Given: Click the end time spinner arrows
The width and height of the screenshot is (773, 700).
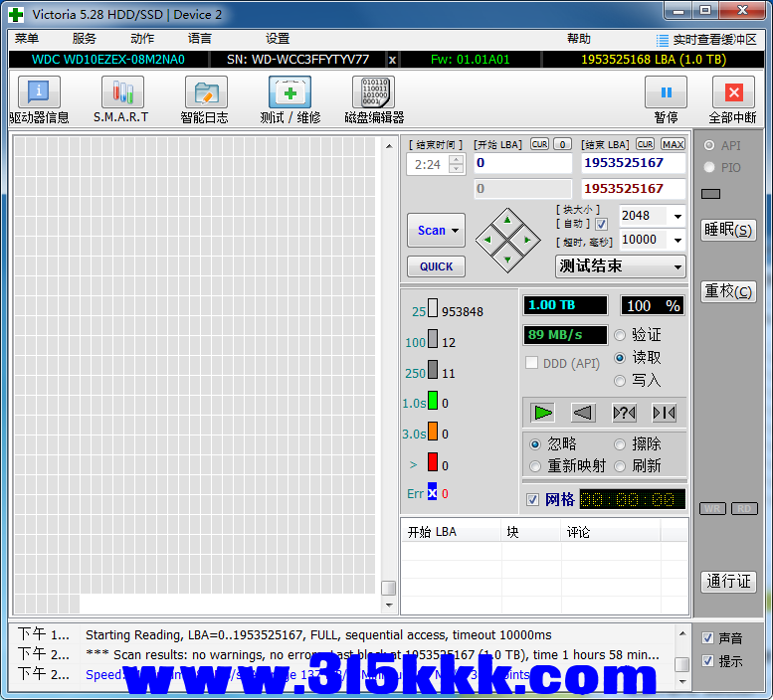Looking at the screenshot, I should tap(457, 164).
